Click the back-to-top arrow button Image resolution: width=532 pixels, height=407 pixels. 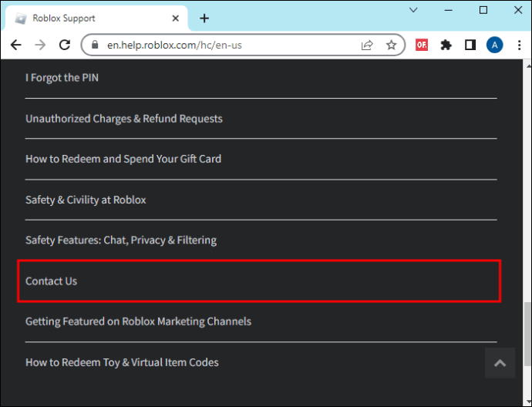[x=500, y=363]
